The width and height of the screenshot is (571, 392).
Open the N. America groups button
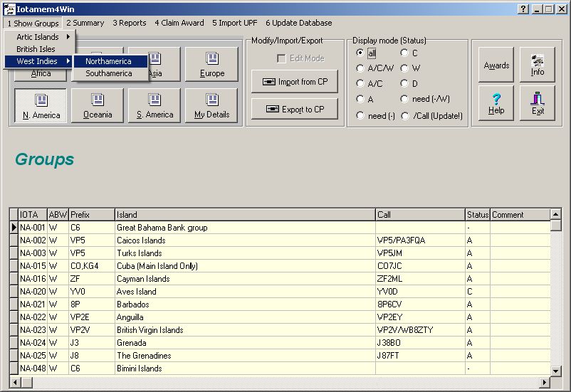point(41,105)
